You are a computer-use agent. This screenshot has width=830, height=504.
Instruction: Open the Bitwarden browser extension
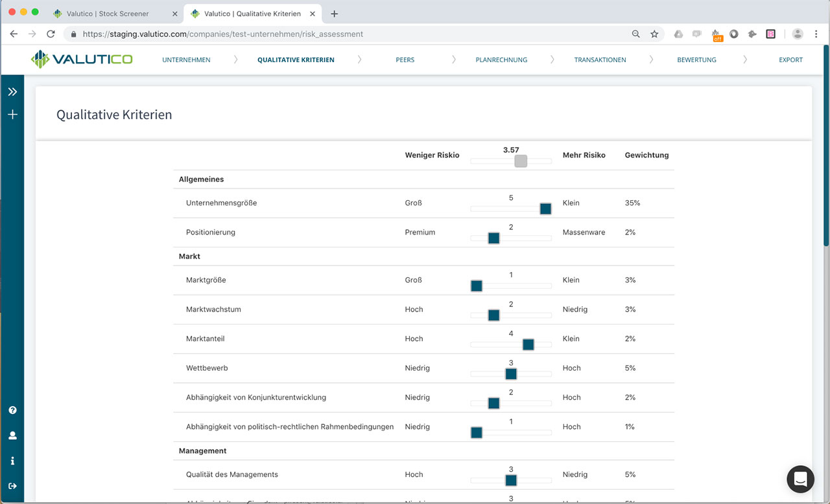[770, 33]
